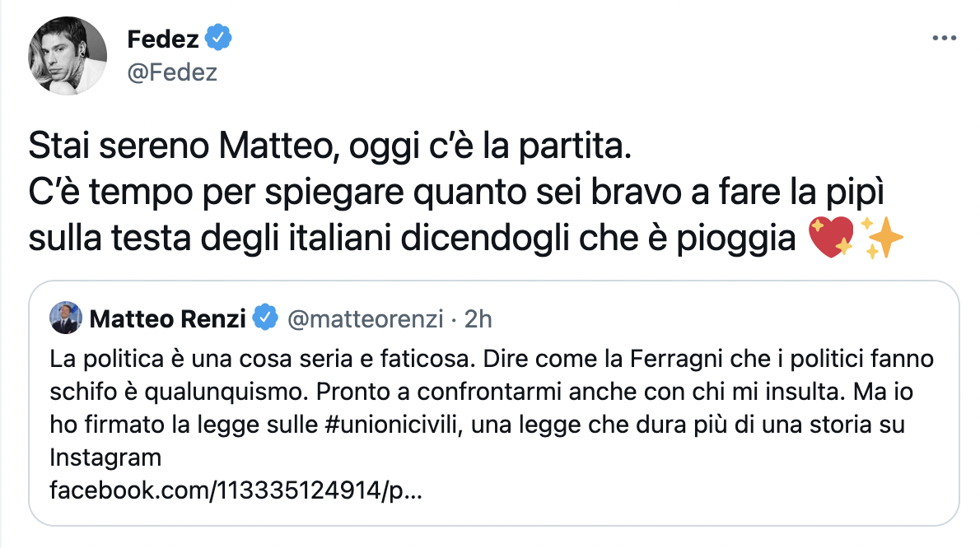Screen dimensions: 980x548
Task: Open Fedez's profile picture
Action: tap(68, 55)
